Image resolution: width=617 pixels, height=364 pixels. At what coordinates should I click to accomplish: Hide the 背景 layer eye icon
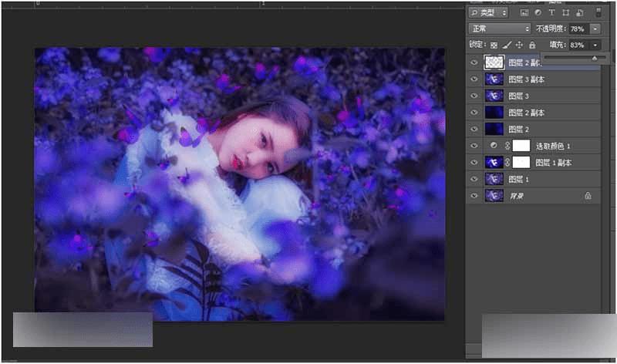pyautogui.click(x=474, y=196)
